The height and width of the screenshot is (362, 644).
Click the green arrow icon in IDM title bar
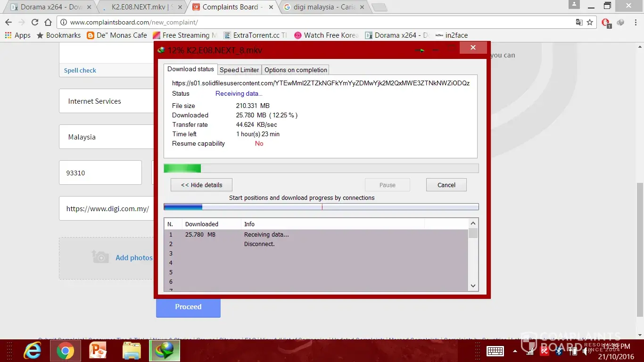click(420, 50)
